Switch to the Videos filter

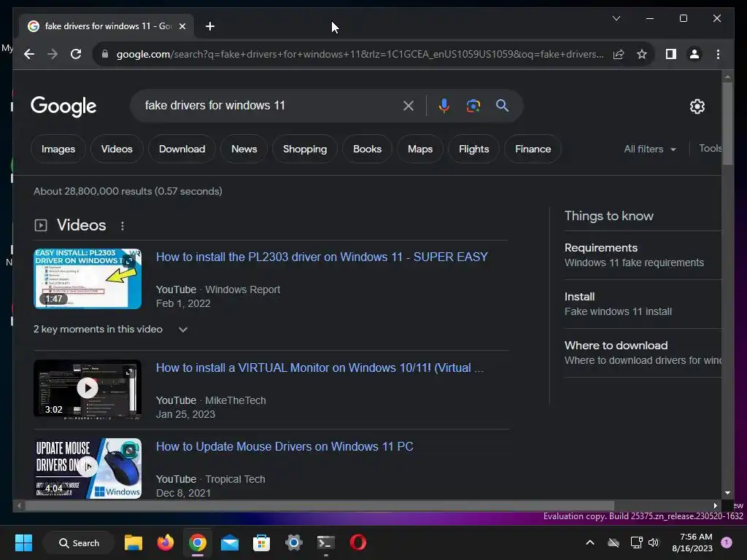click(117, 149)
